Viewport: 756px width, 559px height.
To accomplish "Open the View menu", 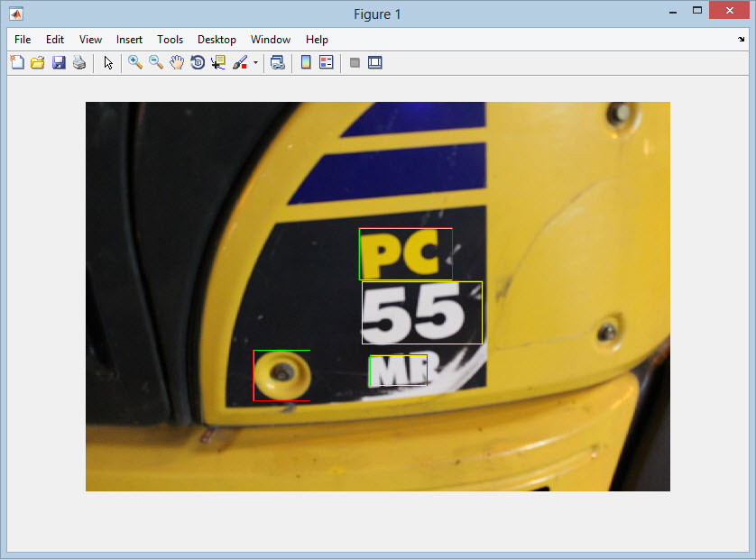I will pos(90,40).
